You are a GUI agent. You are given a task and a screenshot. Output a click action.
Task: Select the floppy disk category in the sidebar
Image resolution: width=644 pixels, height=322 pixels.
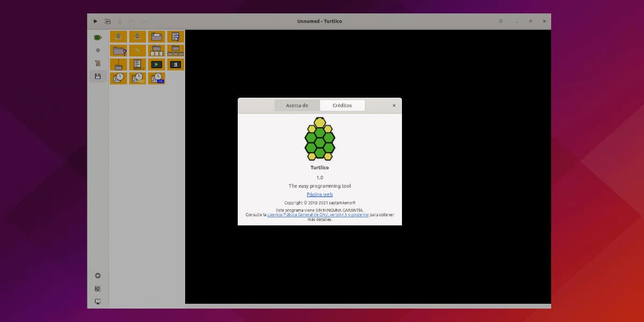point(98,77)
